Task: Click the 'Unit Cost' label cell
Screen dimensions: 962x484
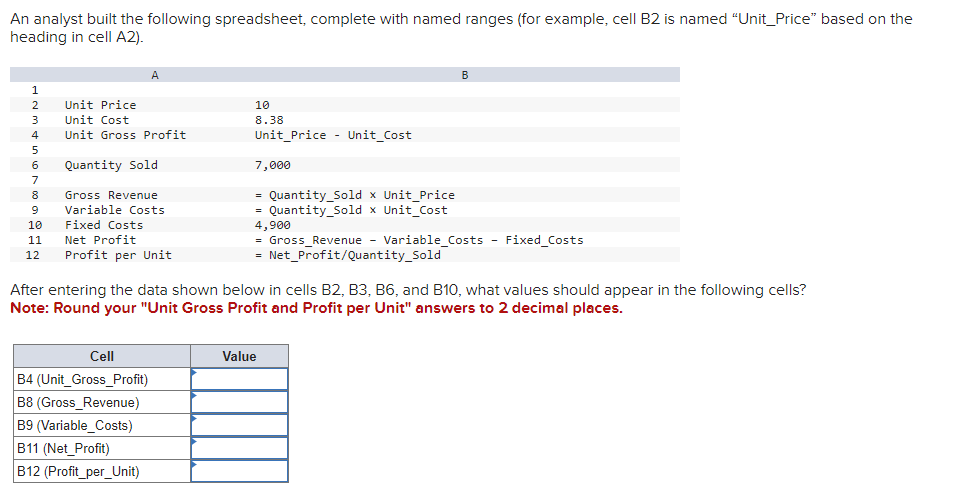Action: coord(97,120)
